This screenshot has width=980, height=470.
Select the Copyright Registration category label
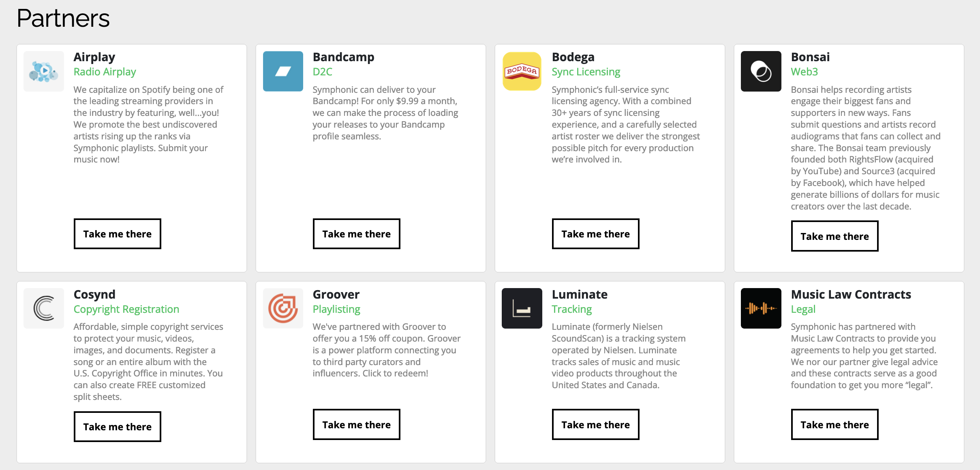click(x=126, y=309)
